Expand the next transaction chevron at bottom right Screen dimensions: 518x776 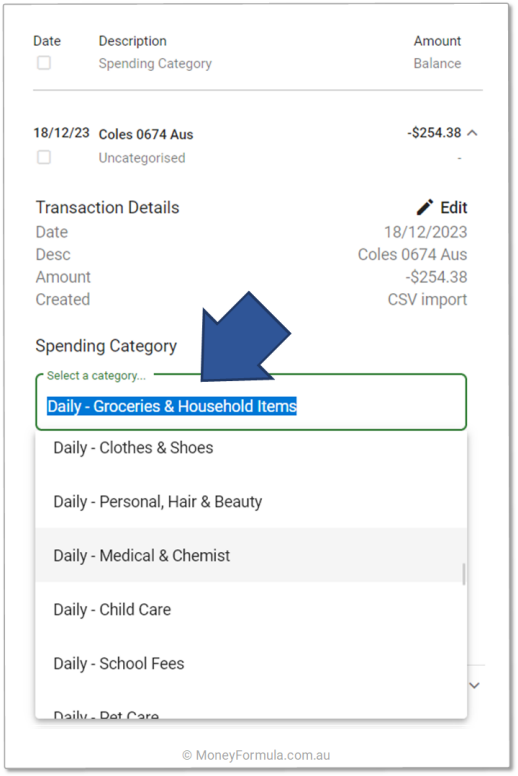point(474,685)
